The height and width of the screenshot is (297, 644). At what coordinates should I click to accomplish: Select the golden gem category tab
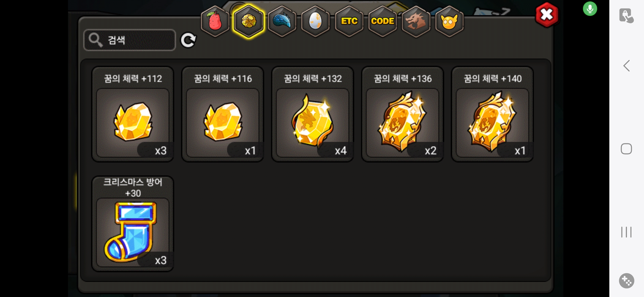click(x=249, y=21)
